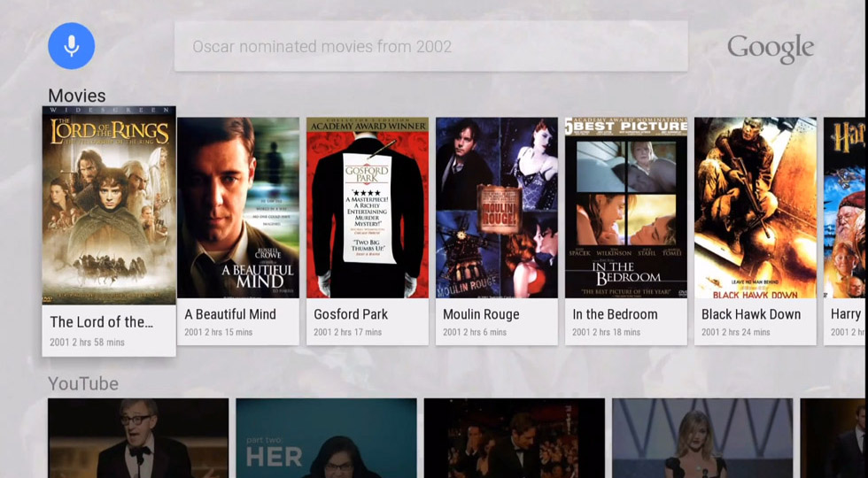Click the A Beautiful Mind title label
Image resolution: width=868 pixels, height=478 pixels.
[x=230, y=314]
